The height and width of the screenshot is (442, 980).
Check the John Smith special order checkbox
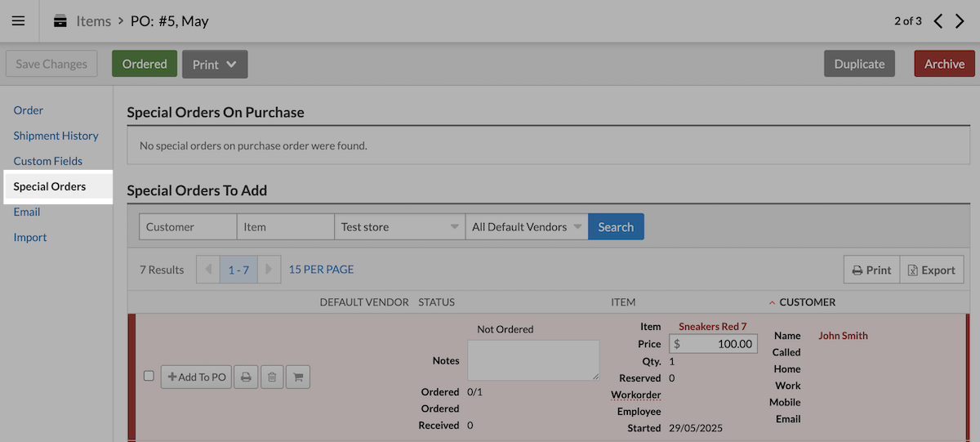149,376
